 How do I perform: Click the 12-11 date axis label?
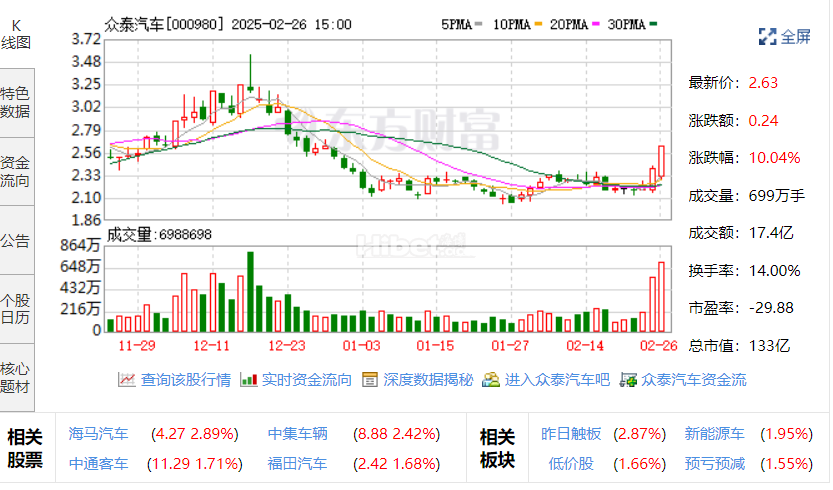pos(211,346)
